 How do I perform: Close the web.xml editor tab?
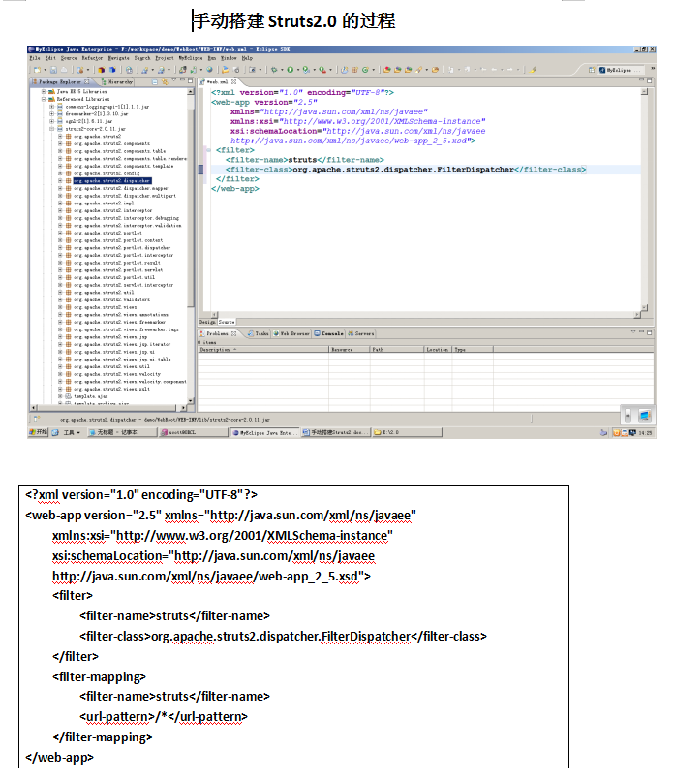[232, 82]
